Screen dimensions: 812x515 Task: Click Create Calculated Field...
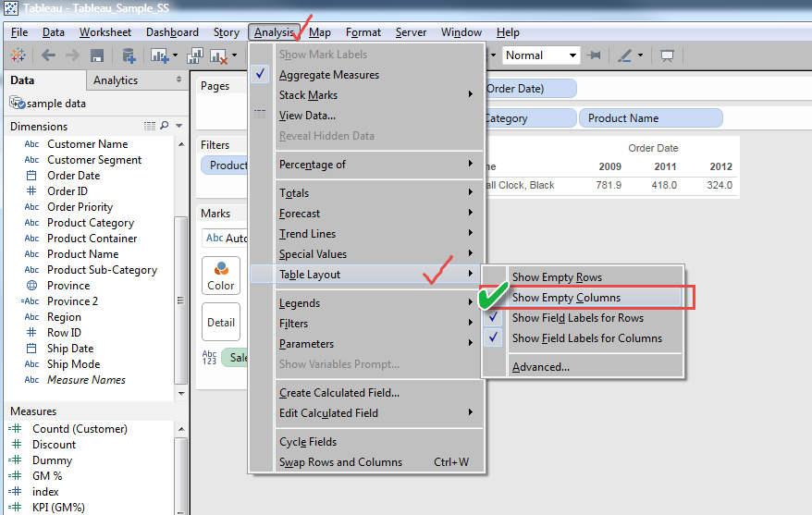pyautogui.click(x=365, y=393)
